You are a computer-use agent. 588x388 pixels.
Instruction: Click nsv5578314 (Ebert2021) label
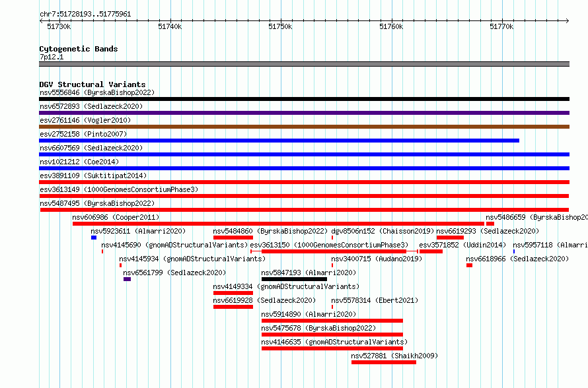click(x=375, y=300)
